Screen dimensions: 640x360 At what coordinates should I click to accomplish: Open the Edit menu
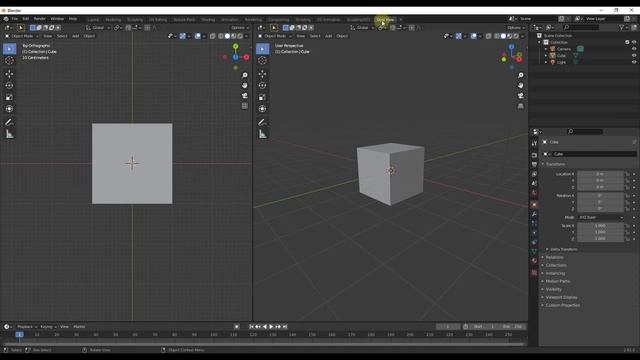point(26,19)
